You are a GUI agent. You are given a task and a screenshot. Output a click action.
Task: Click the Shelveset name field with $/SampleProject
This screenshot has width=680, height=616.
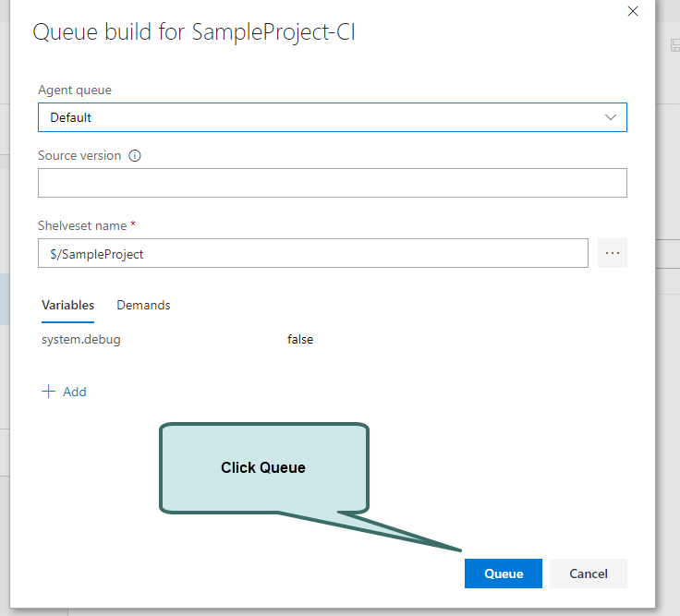(x=312, y=254)
